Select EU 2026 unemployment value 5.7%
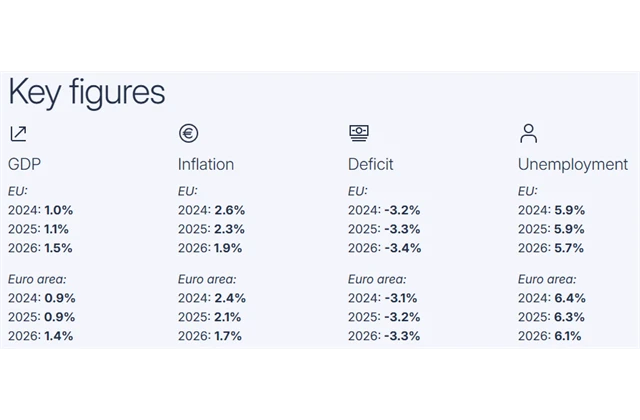 tap(569, 248)
